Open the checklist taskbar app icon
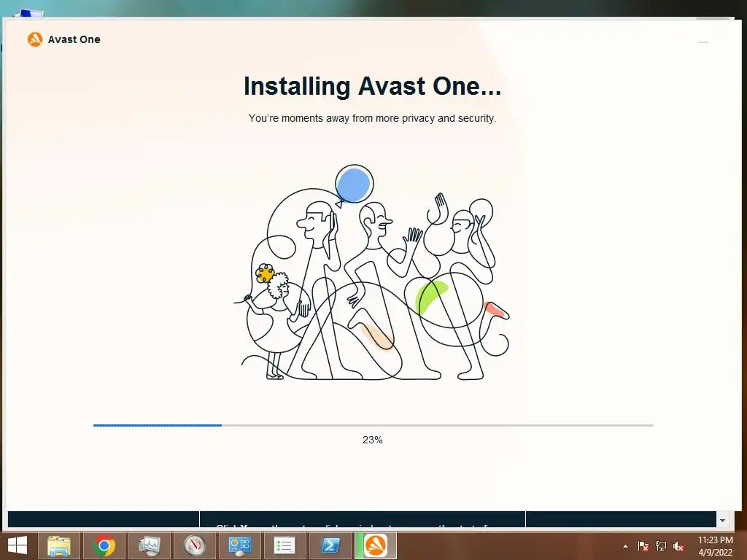The width and height of the screenshot is (747, 560). tap(285, 545)
